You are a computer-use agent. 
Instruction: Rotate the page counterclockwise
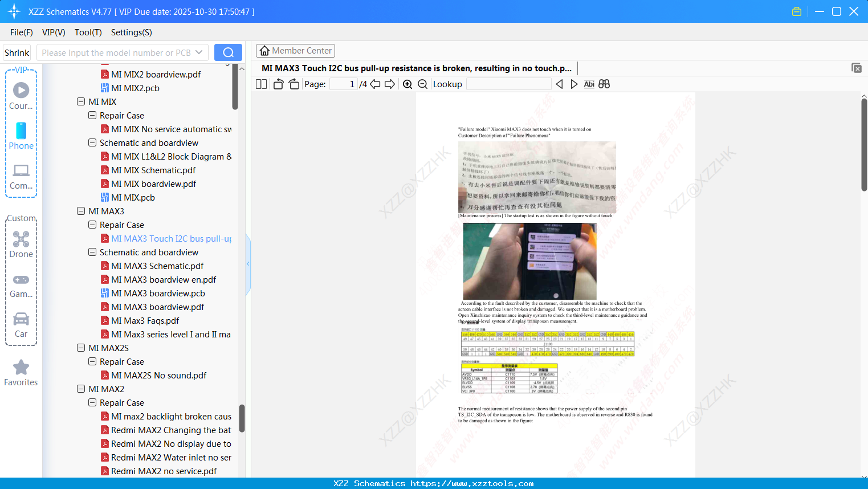(278, 84)
